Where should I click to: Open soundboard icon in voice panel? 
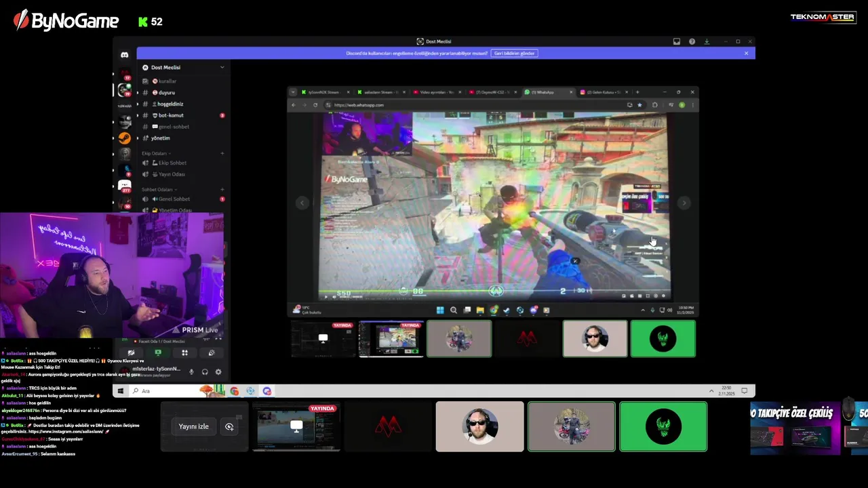[212, 352]
